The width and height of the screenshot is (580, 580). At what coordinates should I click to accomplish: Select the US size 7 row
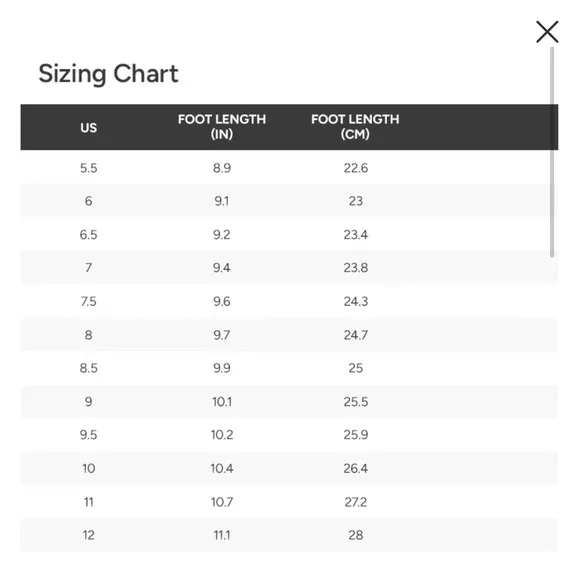(x=289, y=267)
